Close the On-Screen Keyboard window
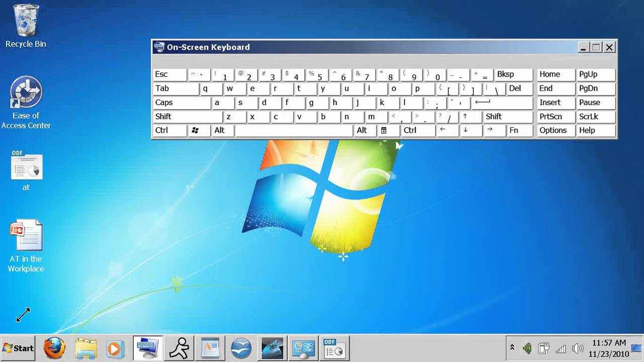The image size is (644, 362). (609, 47)
